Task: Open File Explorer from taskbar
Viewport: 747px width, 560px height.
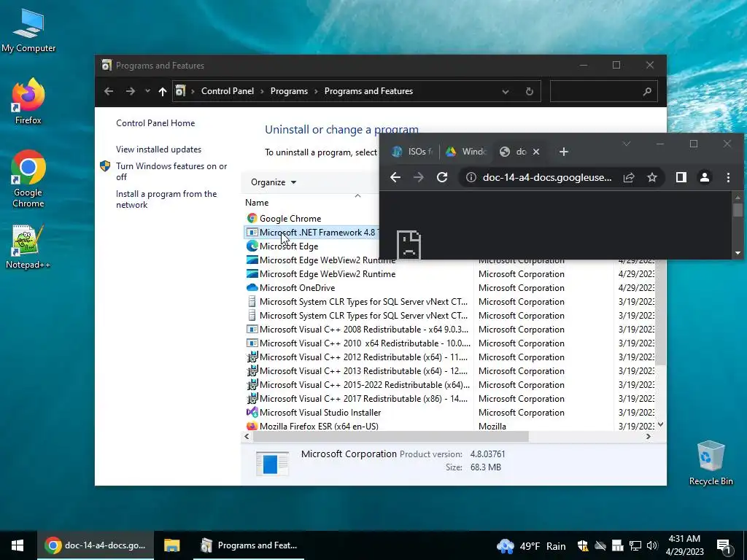Action: pos(171,545)
